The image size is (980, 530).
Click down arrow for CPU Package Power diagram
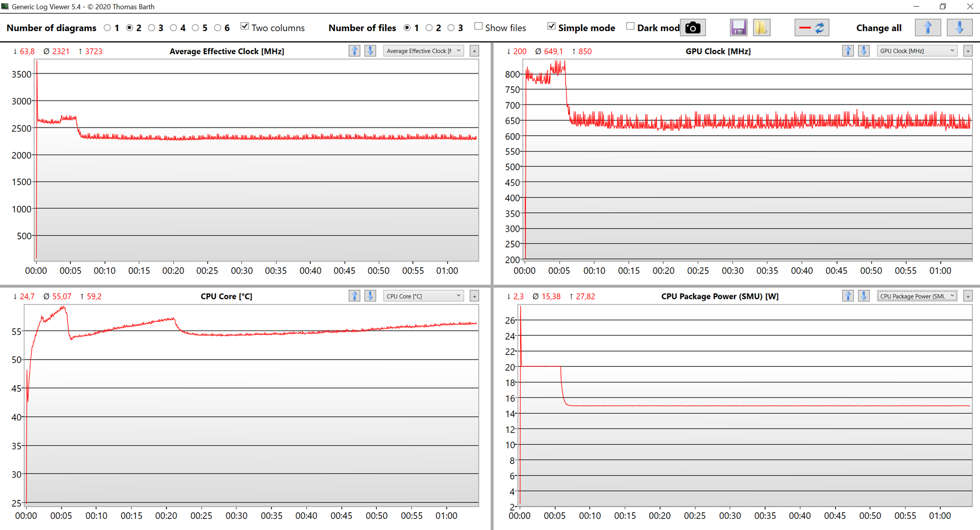tap(864, 296)
